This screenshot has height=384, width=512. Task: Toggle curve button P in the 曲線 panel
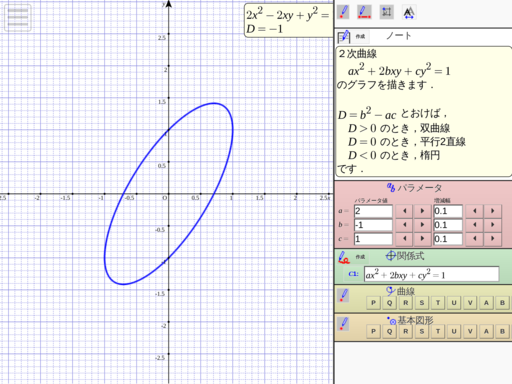coord(373,303)
